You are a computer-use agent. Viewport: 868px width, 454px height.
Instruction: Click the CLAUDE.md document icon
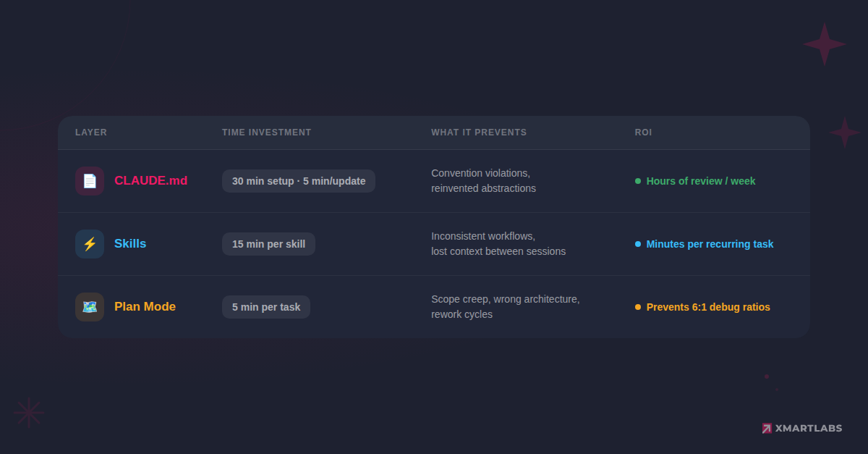tap(90, 181)
